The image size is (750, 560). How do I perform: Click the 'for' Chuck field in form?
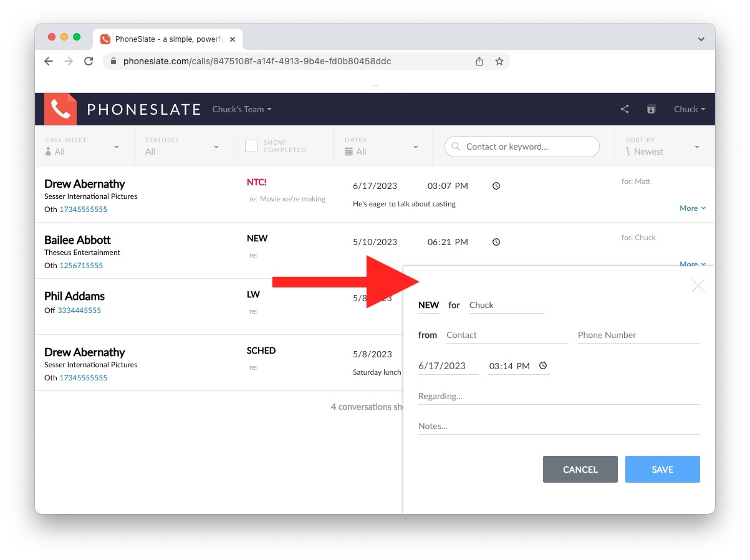[x=506, y=306]
